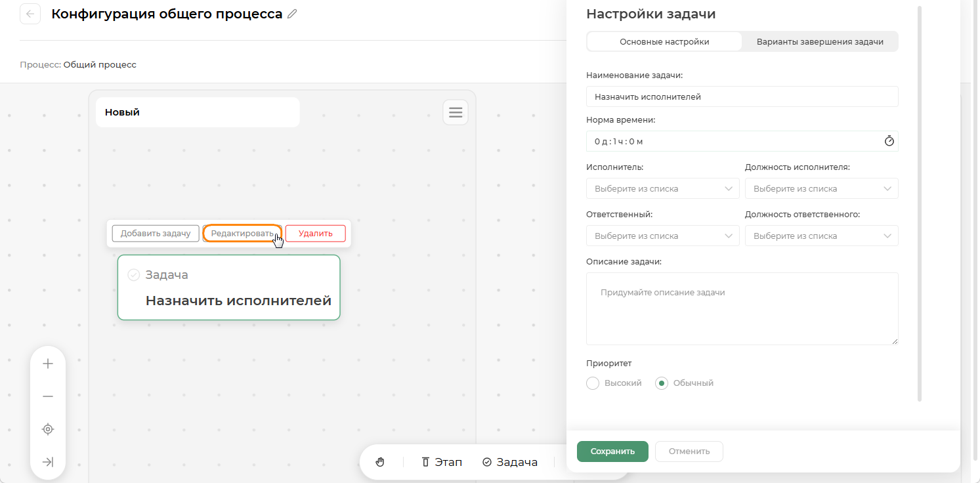Click the collapse arrow-to-line icon

[x=48, y=462]
